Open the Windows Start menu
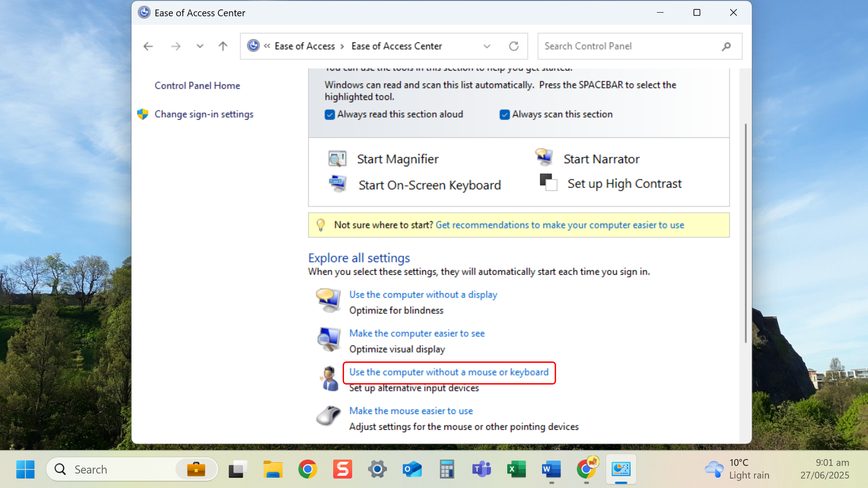Image resolution: width=868 pixels, height=488 pixels. (25, 469)
